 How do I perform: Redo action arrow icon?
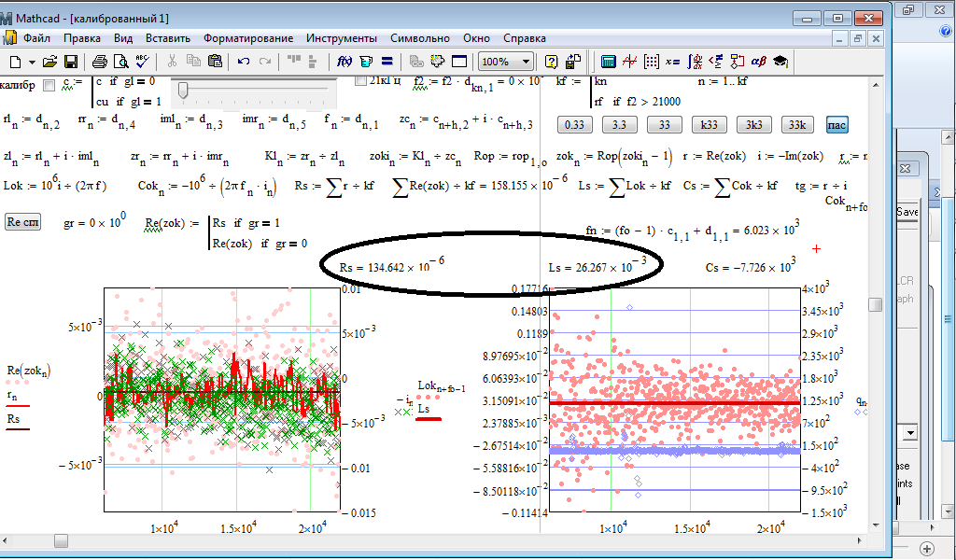pyautogui.click(x=265, y=62)
